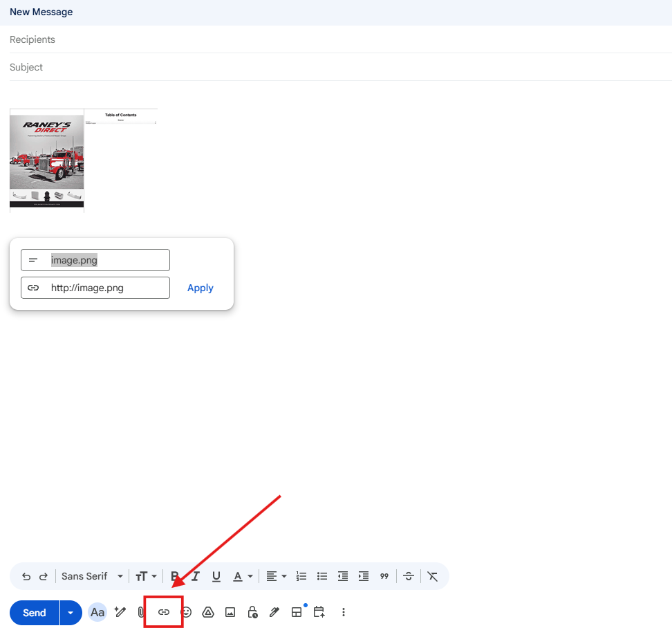Viewport: 672px width, 628px height.
Task: Click the http://image.png URL field
Action: (x=104, y=288)
